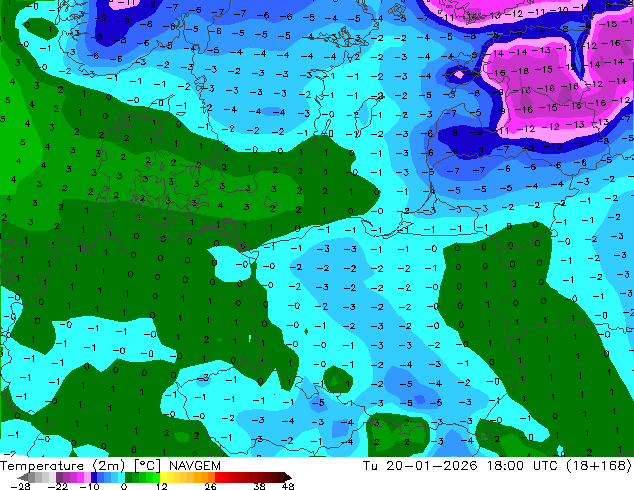Click the '-10' legend scale label
634x490 pixels.
tap(90, 486)
